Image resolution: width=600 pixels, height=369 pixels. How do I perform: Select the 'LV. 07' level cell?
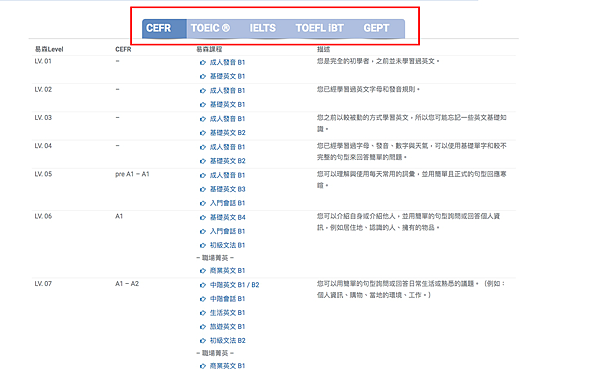tap(43, 284)
